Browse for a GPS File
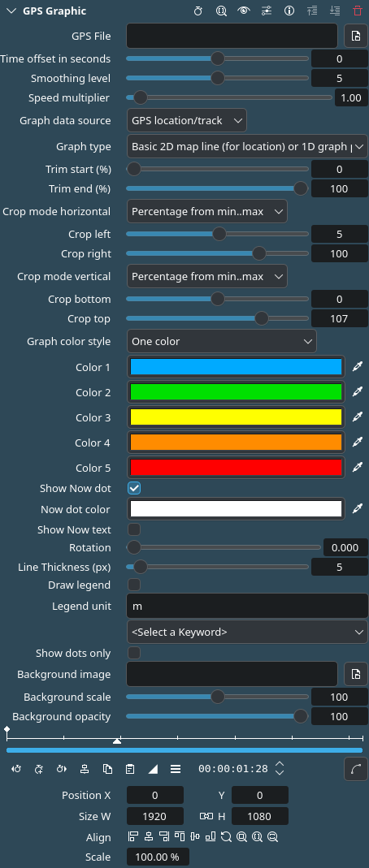The image size is (369, 868). click(356, 36)
